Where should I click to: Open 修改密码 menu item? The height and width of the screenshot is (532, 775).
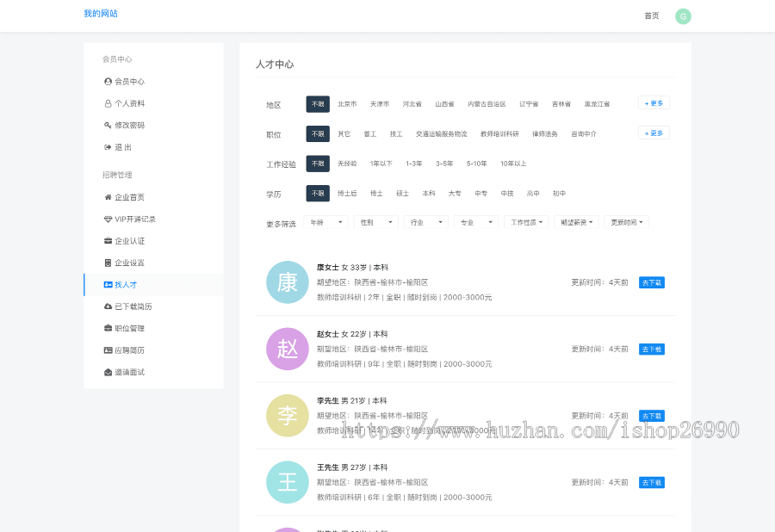[154, 125]
